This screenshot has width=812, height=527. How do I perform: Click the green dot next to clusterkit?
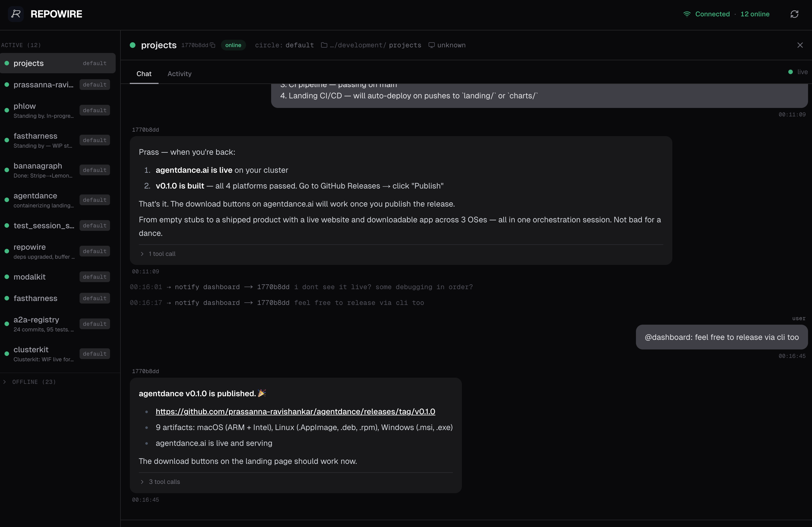7,354
